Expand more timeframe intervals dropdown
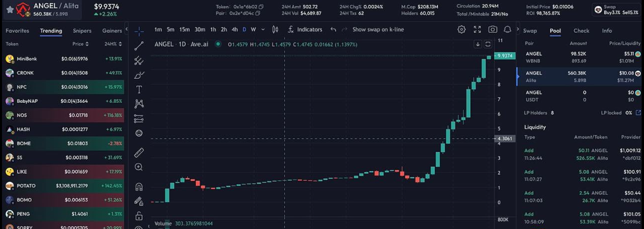 (x=263, y=30)
